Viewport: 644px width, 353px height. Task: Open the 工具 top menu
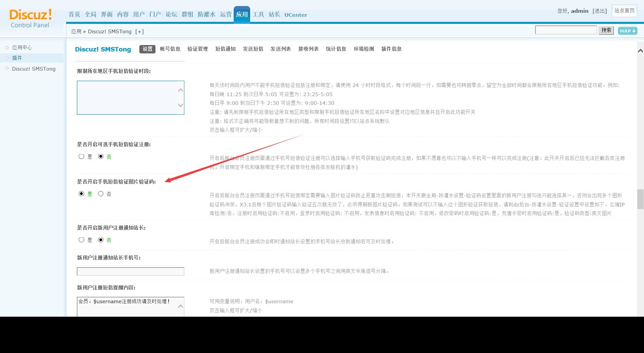(258, 14)
